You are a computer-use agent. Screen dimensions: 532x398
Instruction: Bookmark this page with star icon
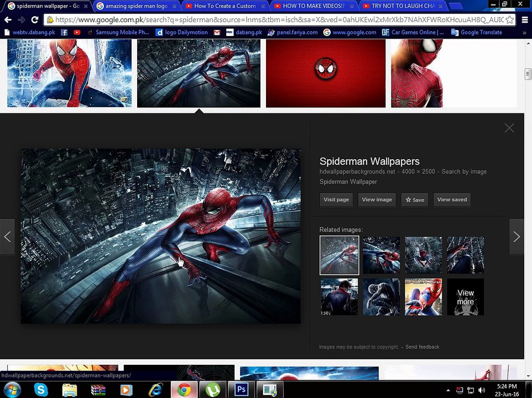[509, 20]
